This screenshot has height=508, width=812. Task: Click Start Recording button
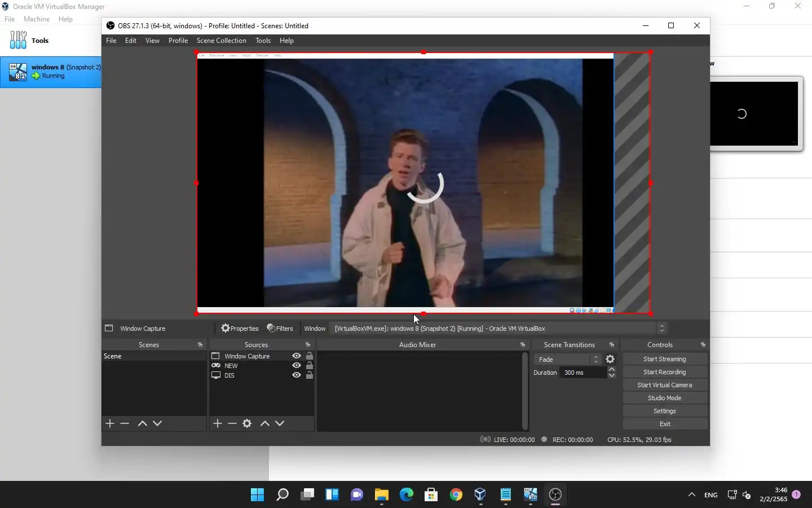point(665,372)
